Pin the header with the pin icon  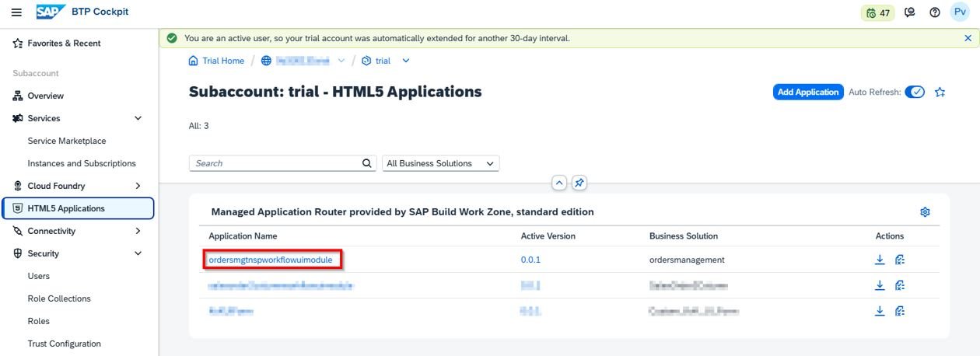(x=579, y=183)
